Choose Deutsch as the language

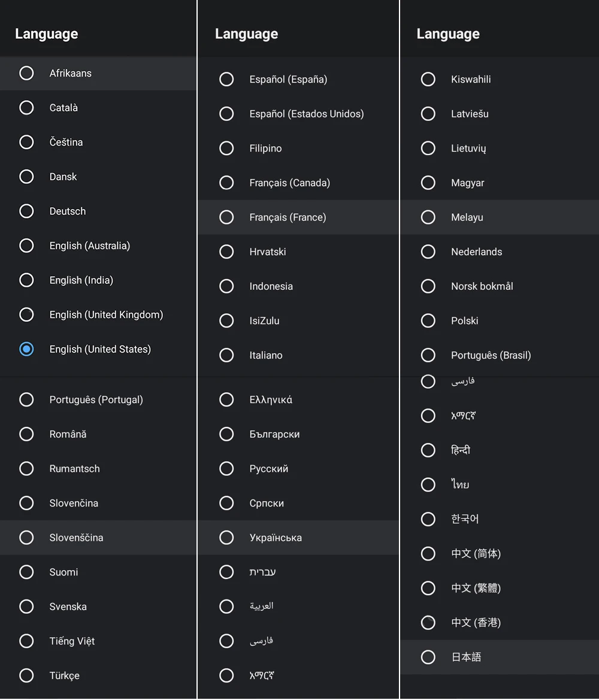click(x=98, y=211)
